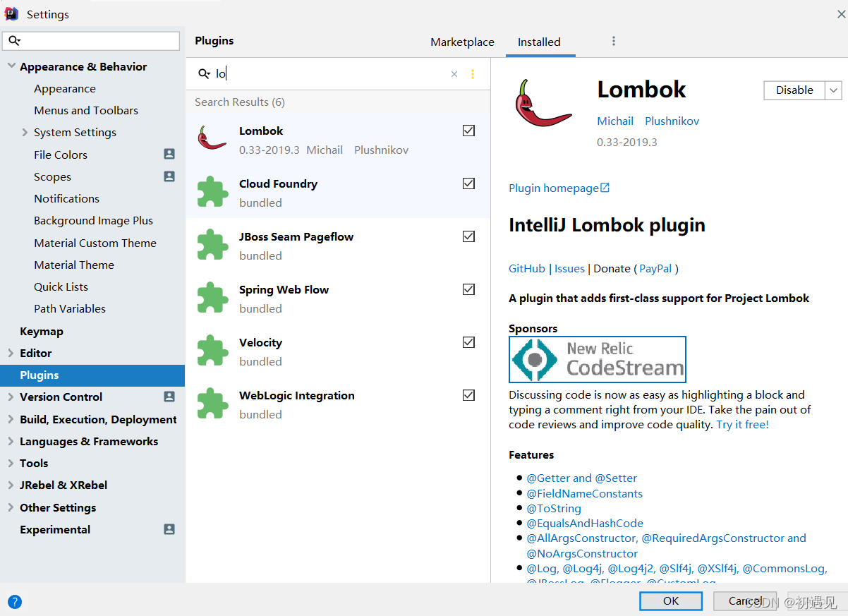Click the Disable plugin button

pos(794,90)
